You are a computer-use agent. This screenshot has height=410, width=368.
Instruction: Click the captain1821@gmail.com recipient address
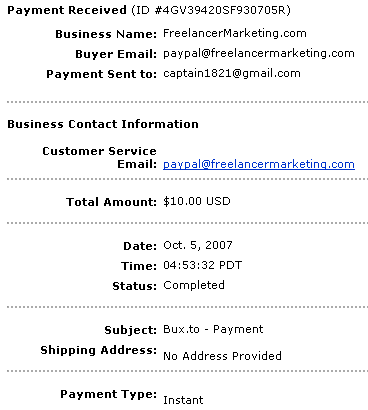coord(232,74)
